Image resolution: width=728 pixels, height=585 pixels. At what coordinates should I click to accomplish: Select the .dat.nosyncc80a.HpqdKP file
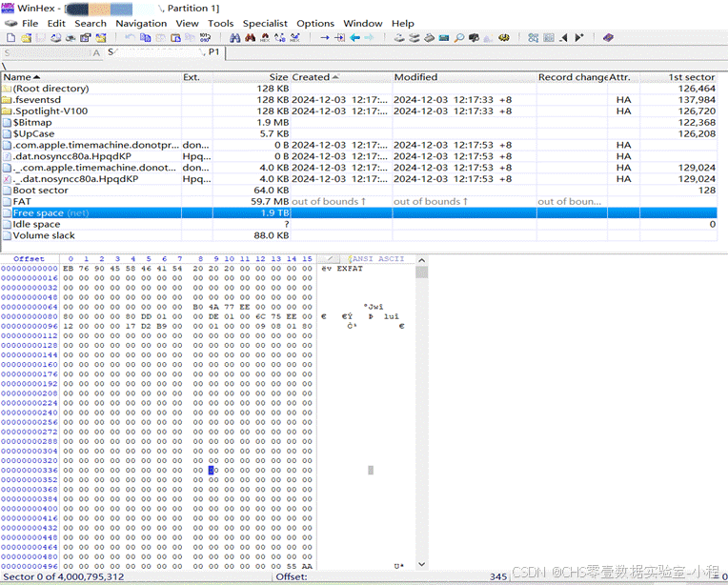359,156
